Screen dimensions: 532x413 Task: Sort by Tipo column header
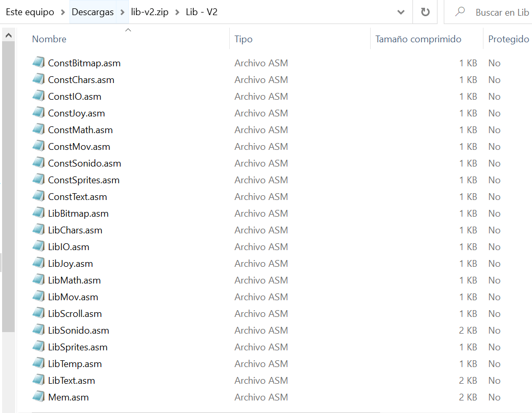point(243,39)
